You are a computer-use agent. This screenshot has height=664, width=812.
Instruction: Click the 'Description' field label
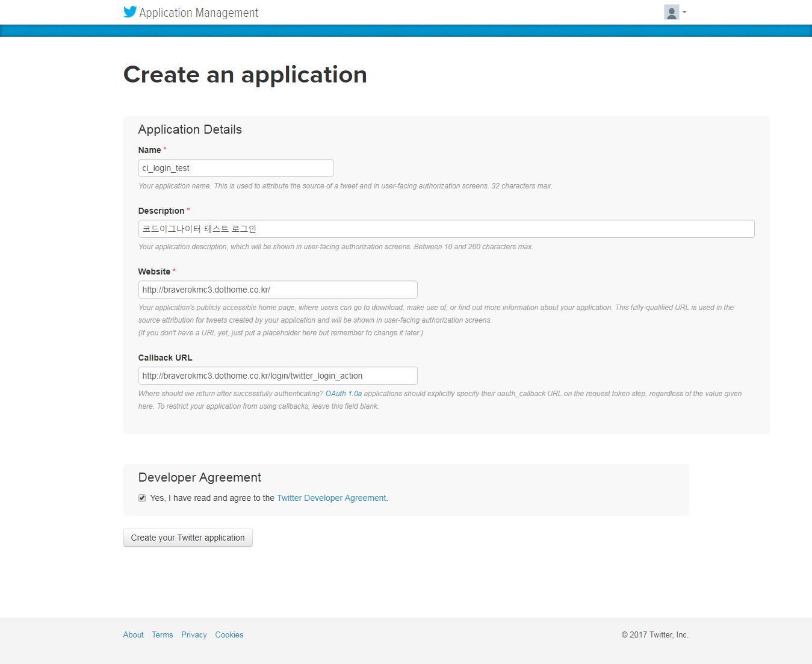click(161, 211)
